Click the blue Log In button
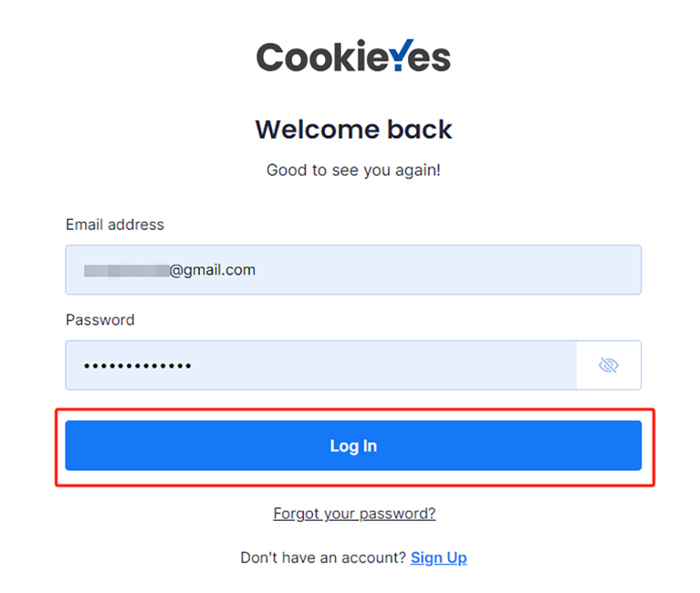700x593 pixels. tap(353, 446)
